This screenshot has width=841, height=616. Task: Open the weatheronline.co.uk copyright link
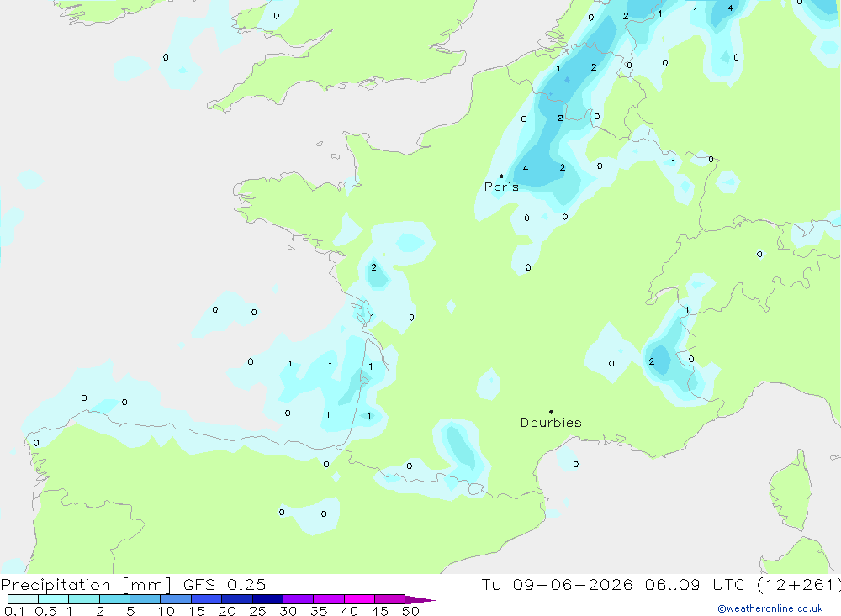point(770,608)
